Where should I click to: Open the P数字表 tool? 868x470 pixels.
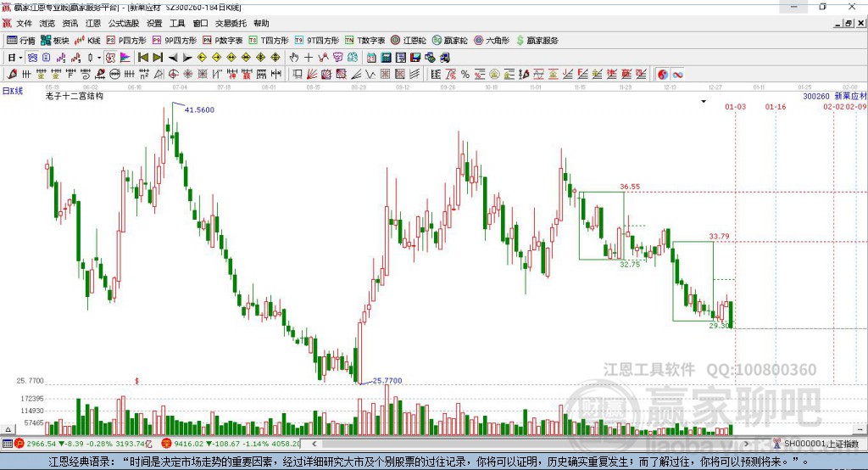(223, 41)
